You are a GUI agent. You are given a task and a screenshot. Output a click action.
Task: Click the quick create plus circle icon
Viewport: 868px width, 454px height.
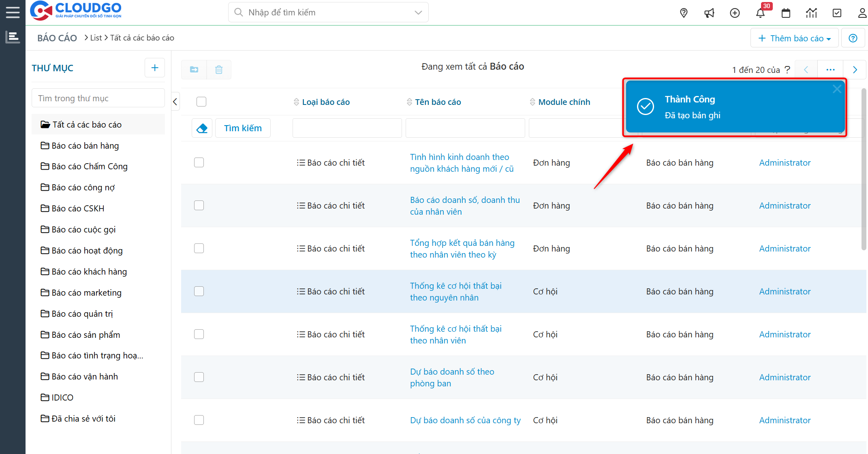(x=735, y=13)
